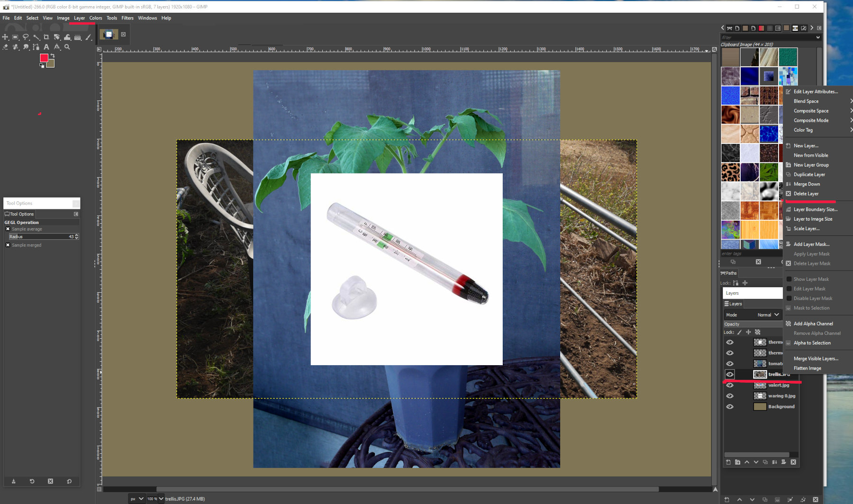Select the green leather pattern thumbnail
853x504 pixels.
tap(788, 57)
